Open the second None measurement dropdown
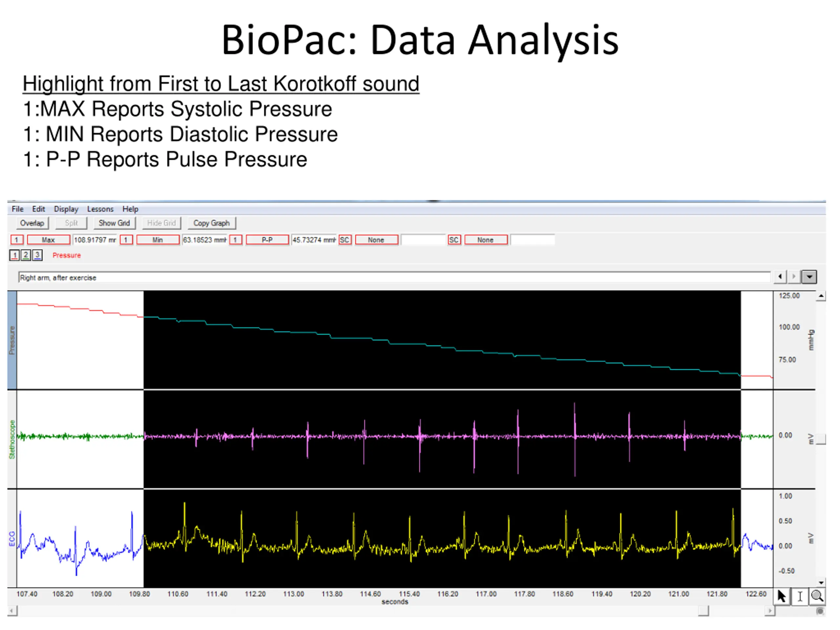840x630 pixels. [486, 240]
